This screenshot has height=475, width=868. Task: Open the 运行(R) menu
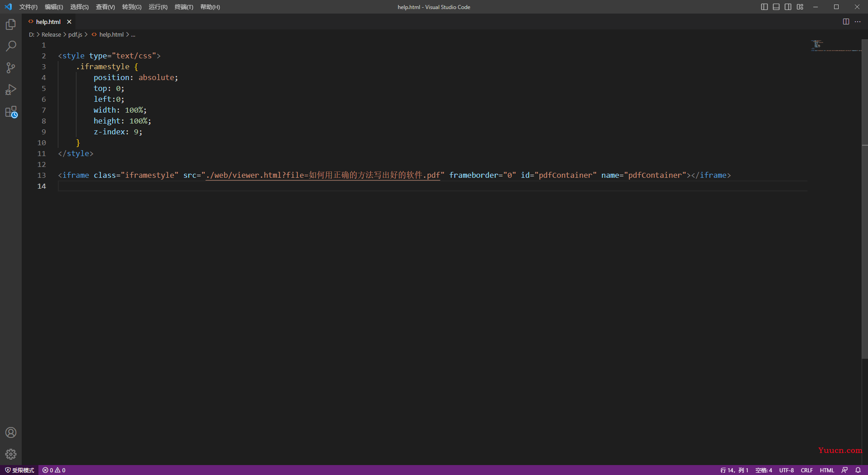[x=158, y=7]
